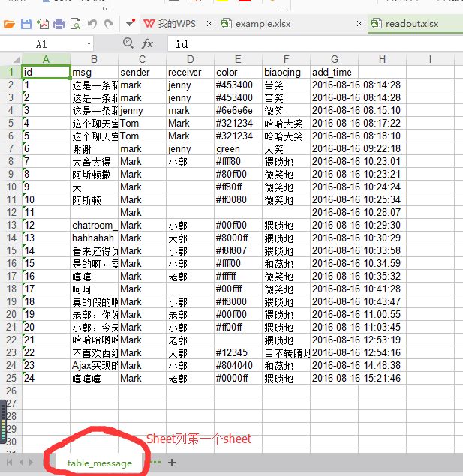The height and width of the screenshot is (476, 463).
Task: Switch to the readout.xlsx tab
Action: [x=405, y=24]
